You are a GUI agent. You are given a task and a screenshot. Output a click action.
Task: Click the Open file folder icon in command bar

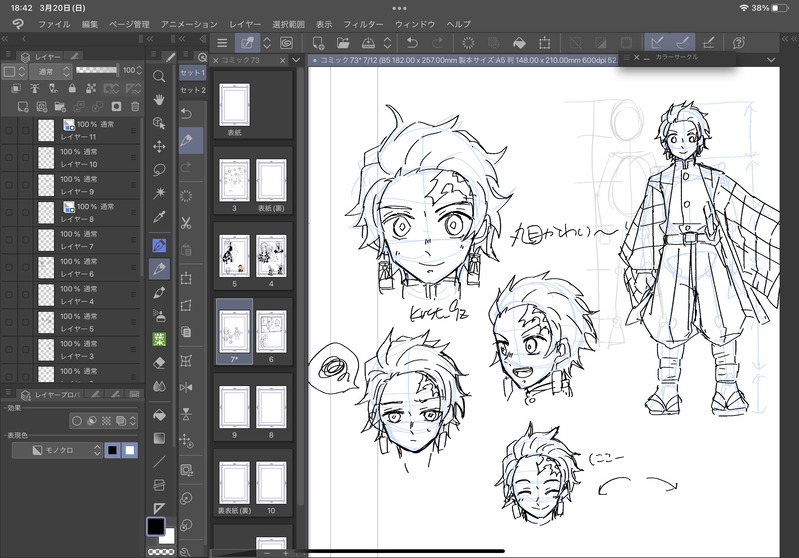click(343, 43)
